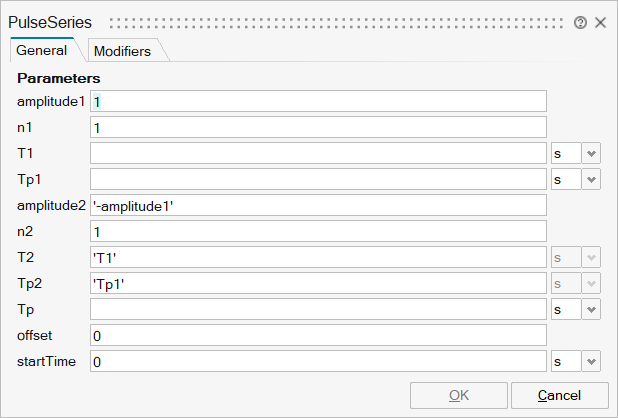
Task: Focus the offset input field
Action: click(x=318, y=335)
